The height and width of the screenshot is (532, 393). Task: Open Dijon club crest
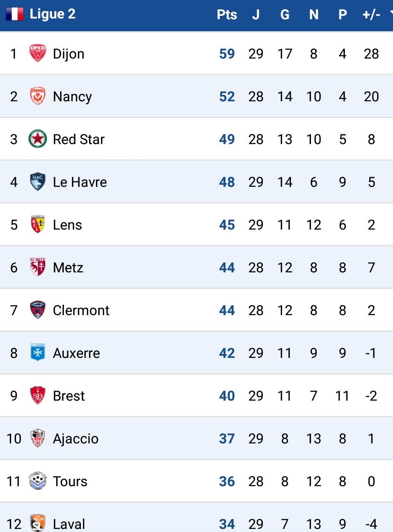coord(38,53)
